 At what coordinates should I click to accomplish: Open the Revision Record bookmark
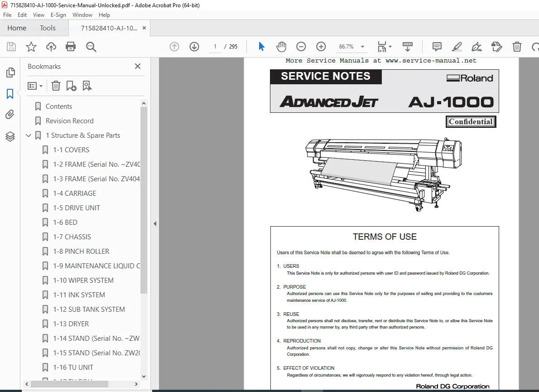[69, 121]
